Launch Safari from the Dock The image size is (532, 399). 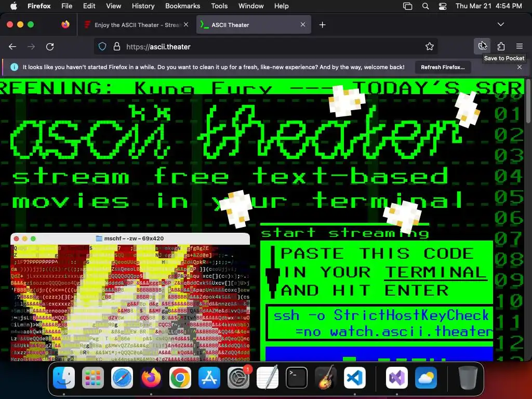(x=122, y=378)
